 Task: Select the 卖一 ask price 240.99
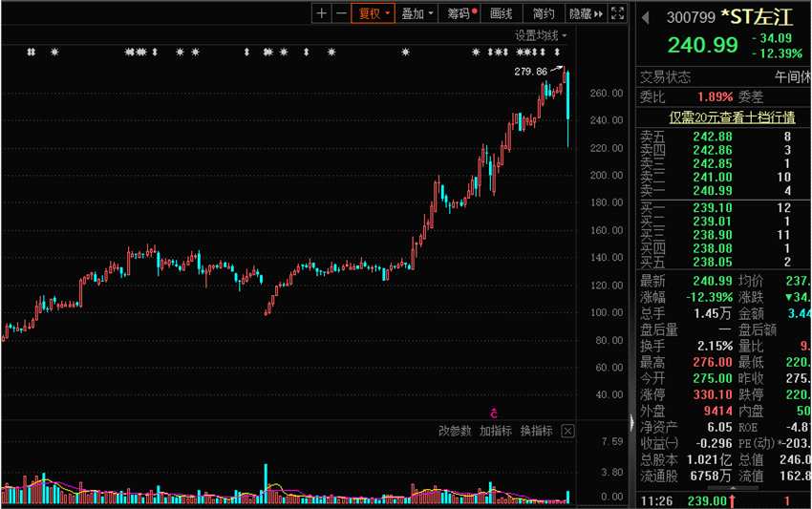713,191
